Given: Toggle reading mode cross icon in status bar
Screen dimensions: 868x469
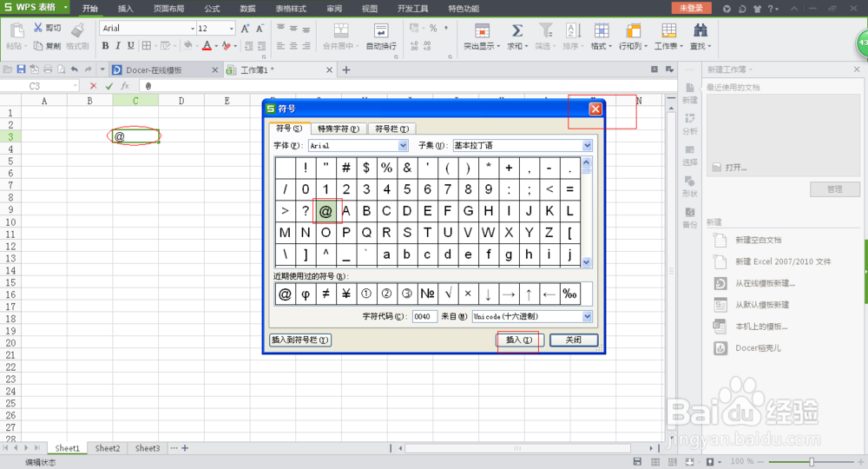Looking at the screenshot, I should (x=690, y=462).
